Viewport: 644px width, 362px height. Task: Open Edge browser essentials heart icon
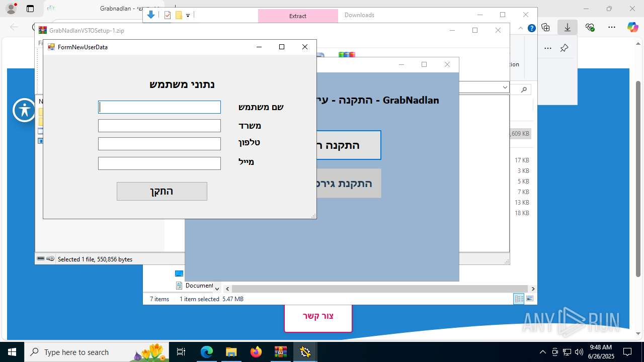(x=590, y=27)
